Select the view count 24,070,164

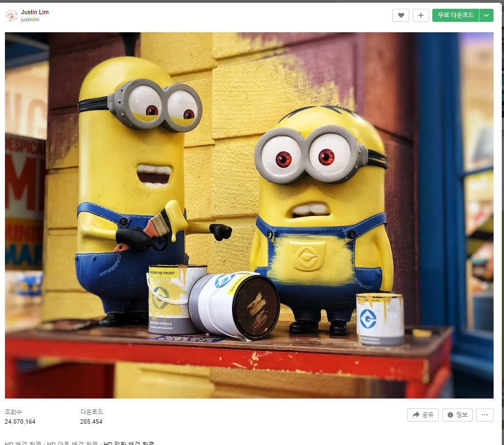click(x=20, y=421)
